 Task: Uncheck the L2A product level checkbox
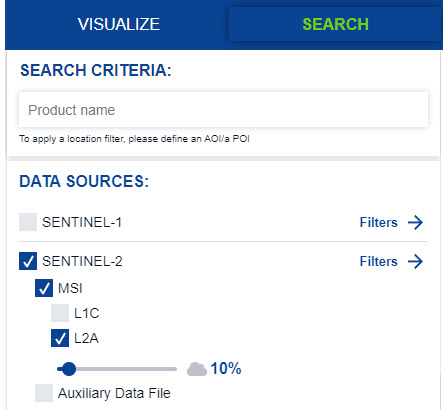pos(60,338)
